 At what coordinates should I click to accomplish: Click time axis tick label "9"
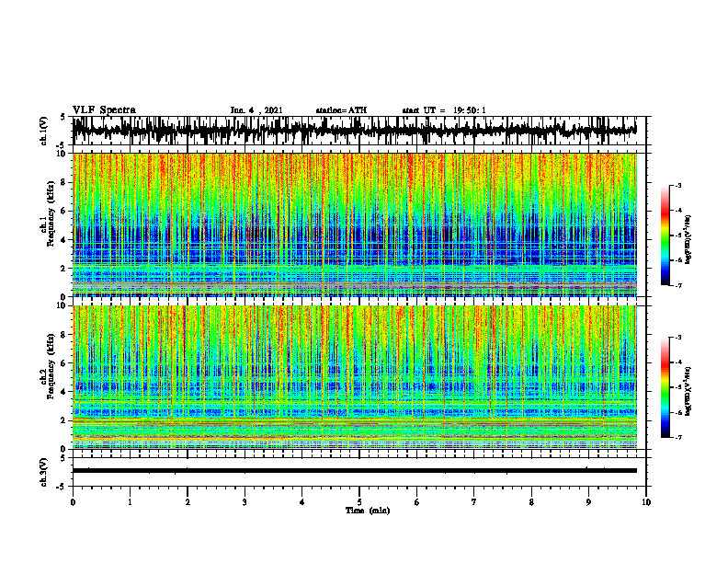[x=588, y=502]
